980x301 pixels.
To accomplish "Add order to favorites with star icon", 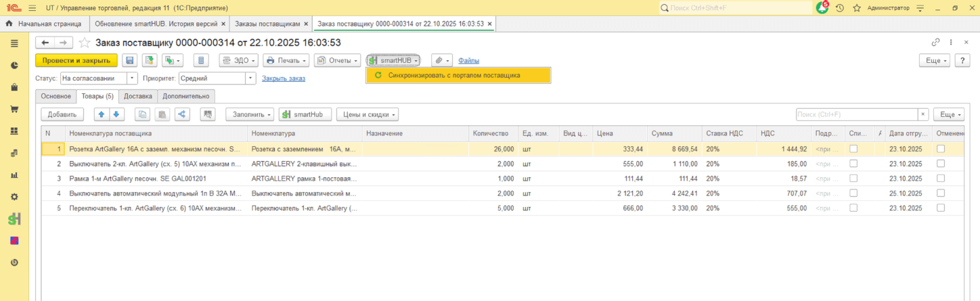I will [85, 43].
